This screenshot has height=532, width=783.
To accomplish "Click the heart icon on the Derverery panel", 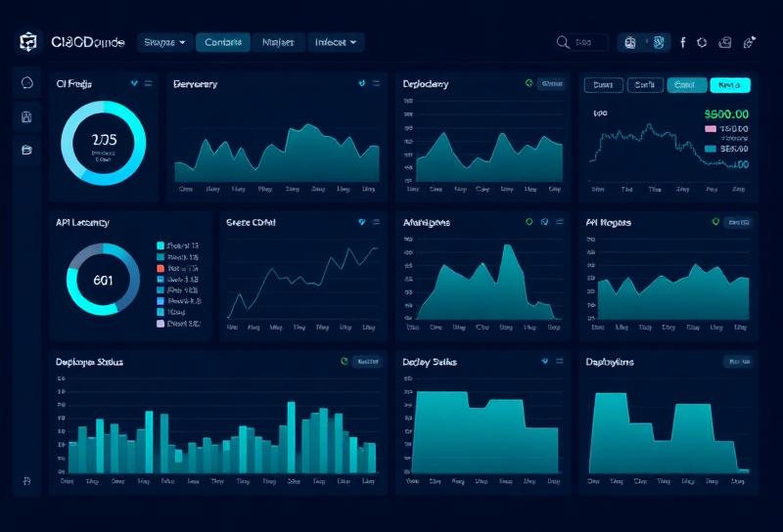I will [x=363, y=84].
